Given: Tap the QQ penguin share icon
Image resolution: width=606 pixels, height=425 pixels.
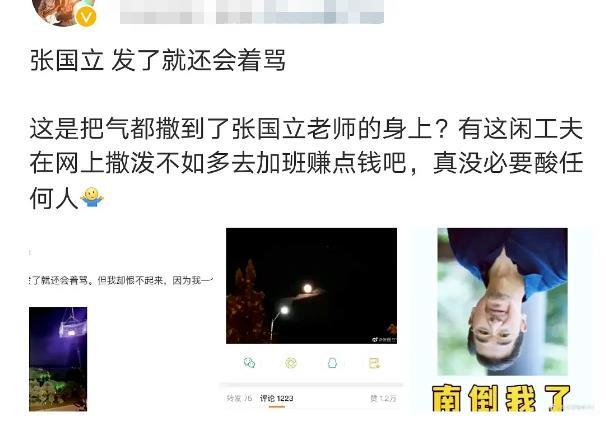Looking at the screenshot, I should pos(332,363).
